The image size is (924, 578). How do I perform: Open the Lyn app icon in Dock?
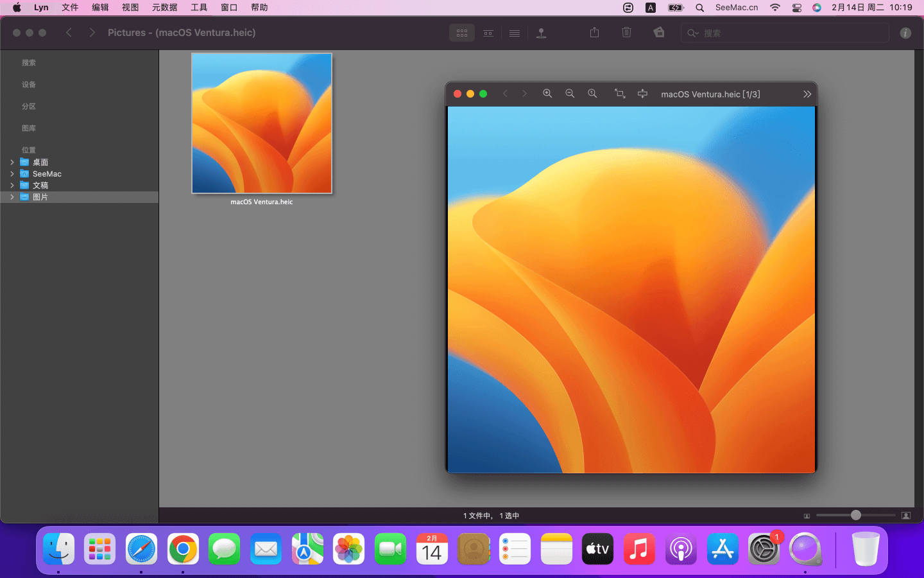pyautogui.click(x=805, y=549)
